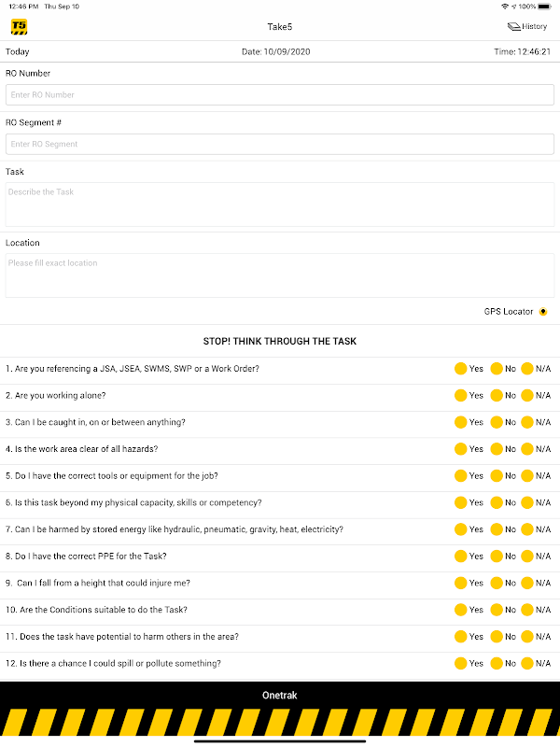Choose N/A for beyond physical capacity question
The width and height of the screenshot is (560, 747).
point(527,502)
